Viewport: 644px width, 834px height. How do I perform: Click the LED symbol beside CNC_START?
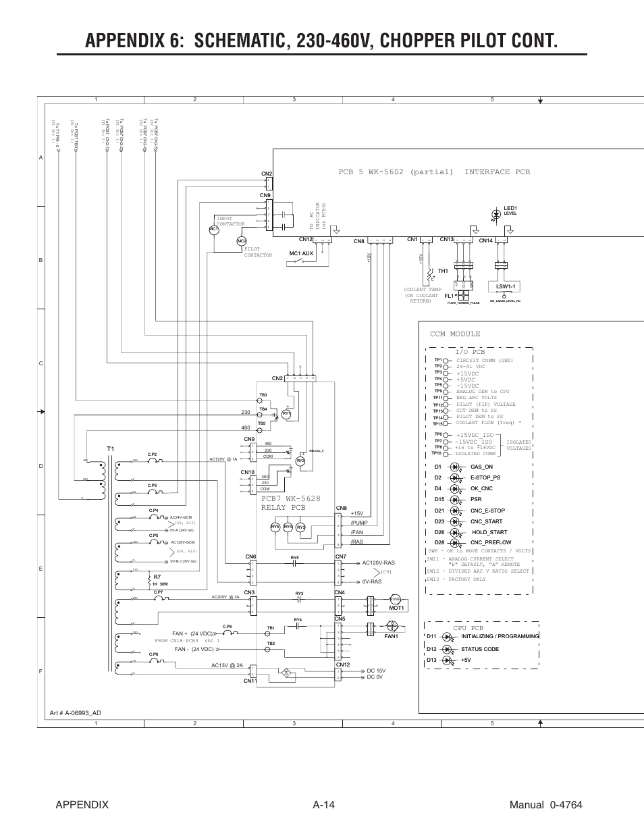tap(455, 521)
